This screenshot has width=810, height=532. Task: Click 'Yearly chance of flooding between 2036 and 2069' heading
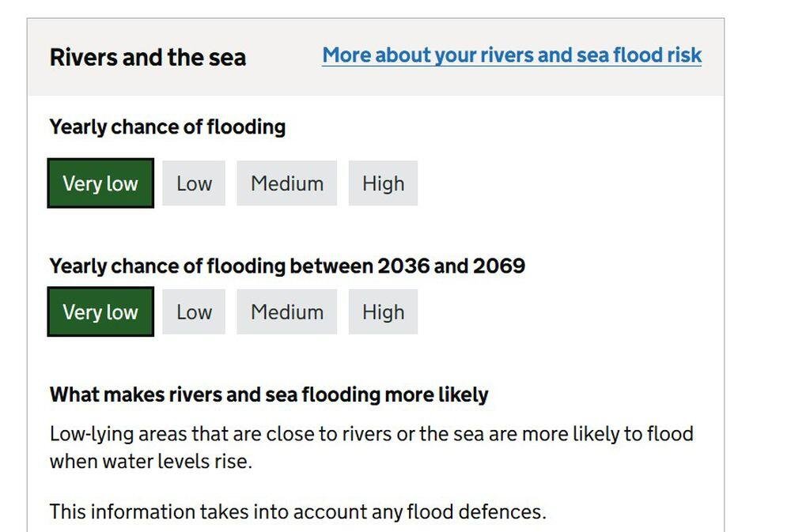pos(287,266)
